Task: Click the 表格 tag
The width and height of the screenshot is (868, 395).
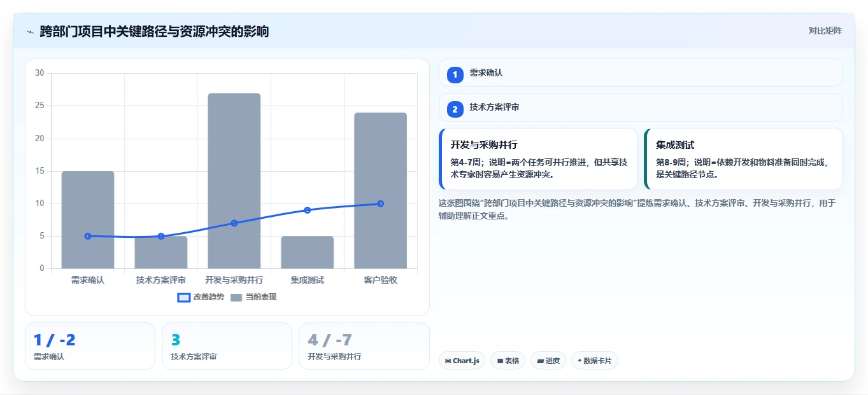Action: (x=508, y=361)
